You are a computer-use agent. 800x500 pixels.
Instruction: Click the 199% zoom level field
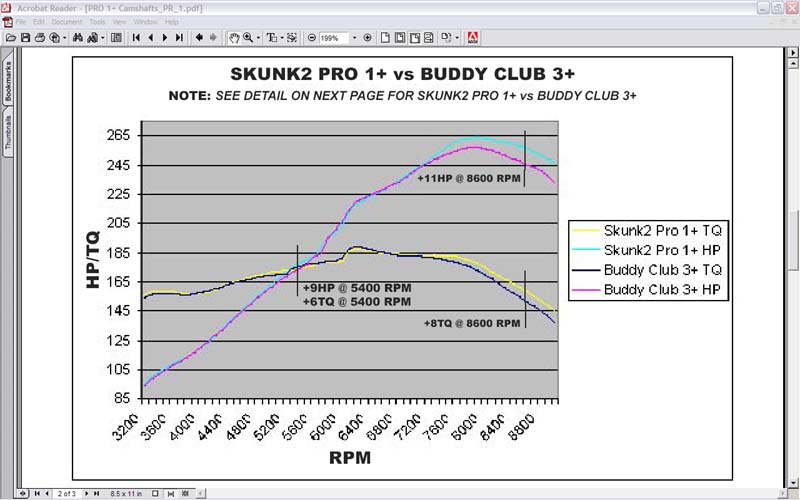[334, 38]
